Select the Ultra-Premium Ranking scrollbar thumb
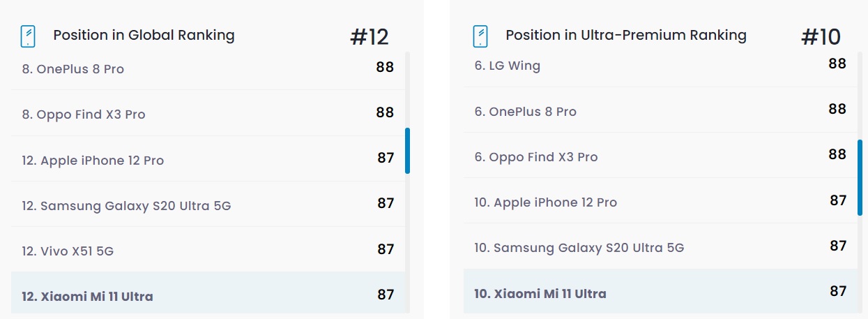 (x=860, y=177)
